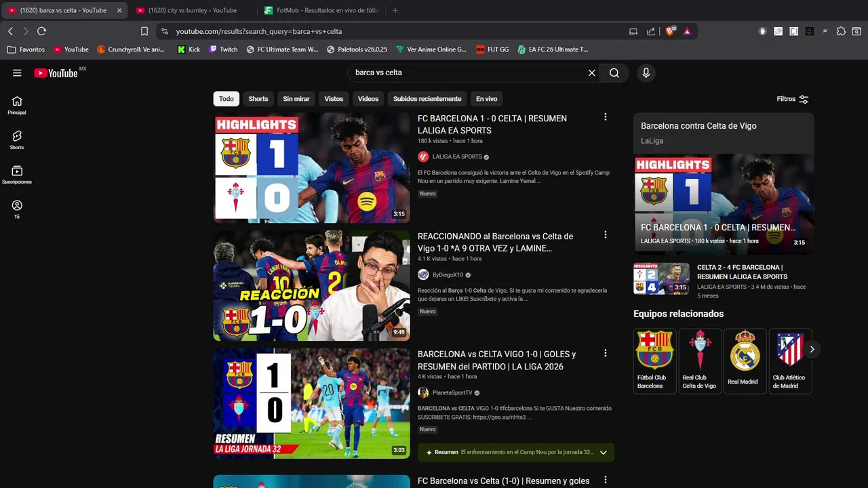The height and width of the screenshot is (488, 868).
Task: Open the Crunchyroll bookmark
Action: pos(131,49)
